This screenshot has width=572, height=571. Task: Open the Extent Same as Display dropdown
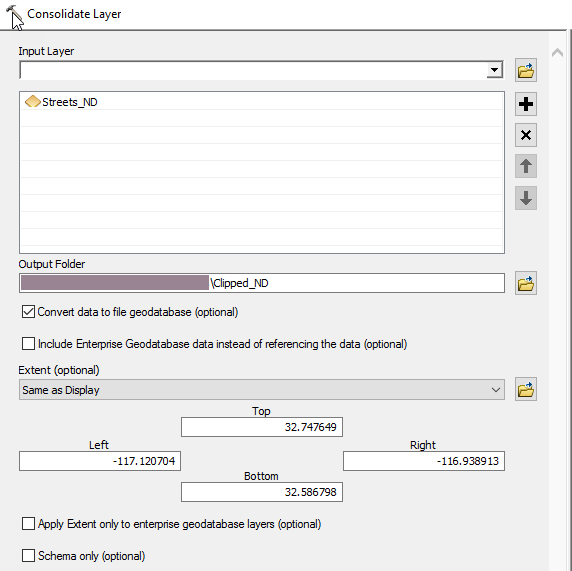(x=495, y=390)
